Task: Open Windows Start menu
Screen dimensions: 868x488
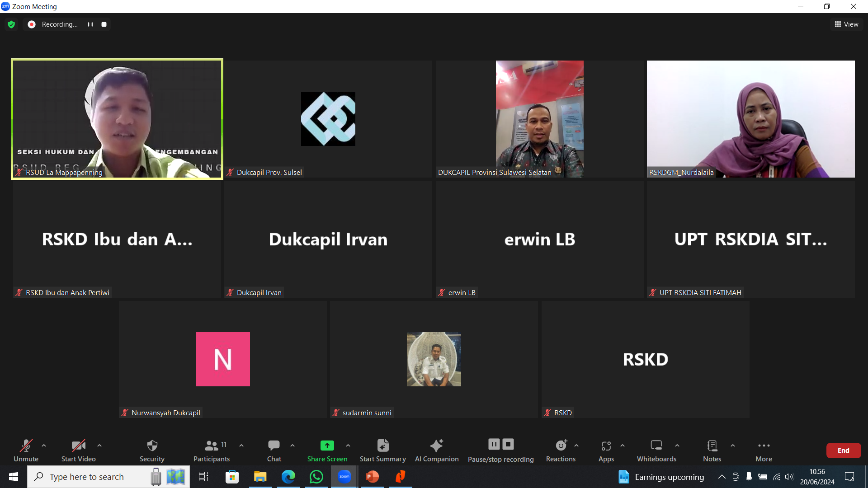Action: (14, 477)
